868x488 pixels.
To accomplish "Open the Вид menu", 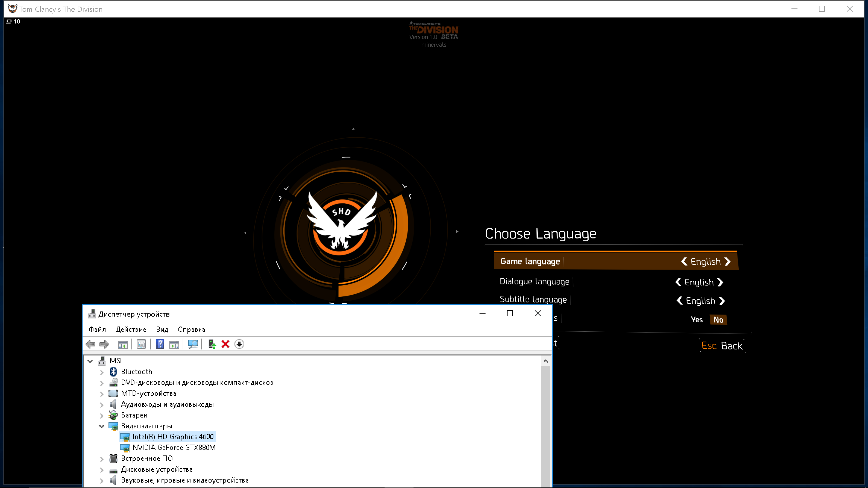I will click(x=162, y=329).
